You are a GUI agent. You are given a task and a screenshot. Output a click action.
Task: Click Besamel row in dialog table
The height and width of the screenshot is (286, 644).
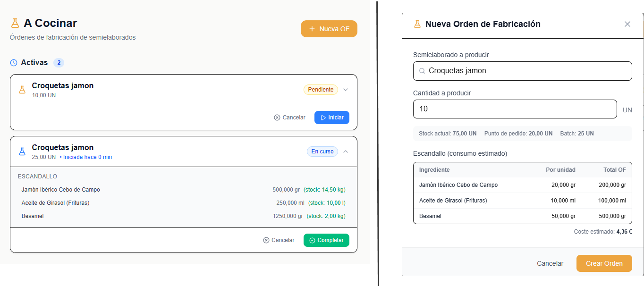(x=523, y=216)
